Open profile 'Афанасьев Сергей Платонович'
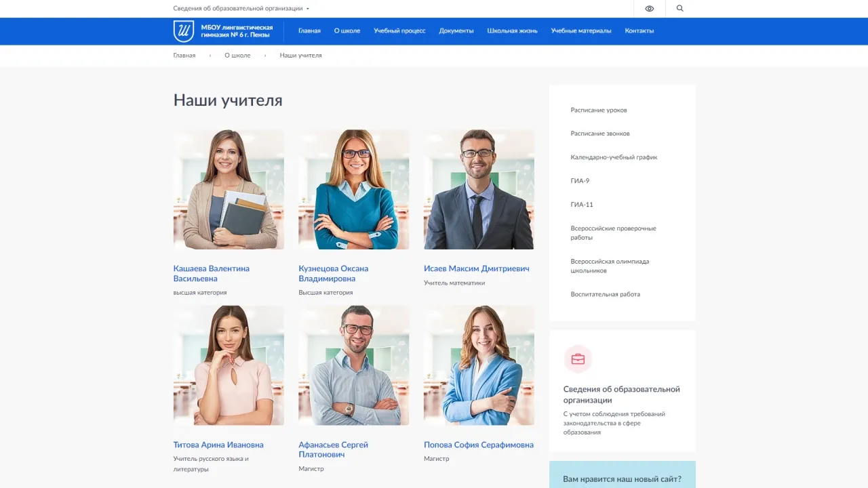The width and height of the screenshot is (868, 488). coord(334,450)
